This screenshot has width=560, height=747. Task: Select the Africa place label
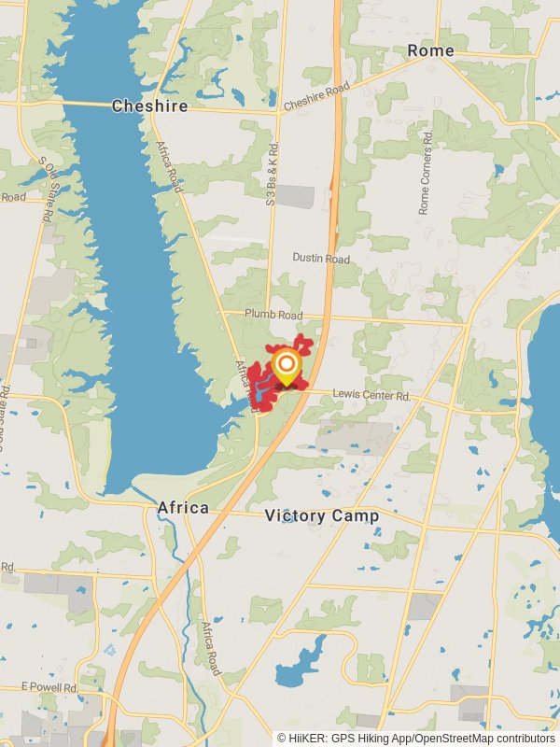(183, 508)
